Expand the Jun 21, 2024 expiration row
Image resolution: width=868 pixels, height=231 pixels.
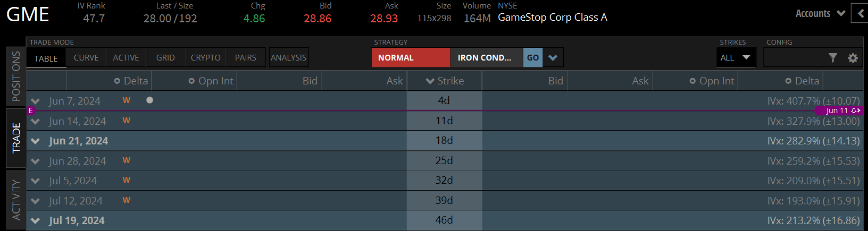point(36,141)
